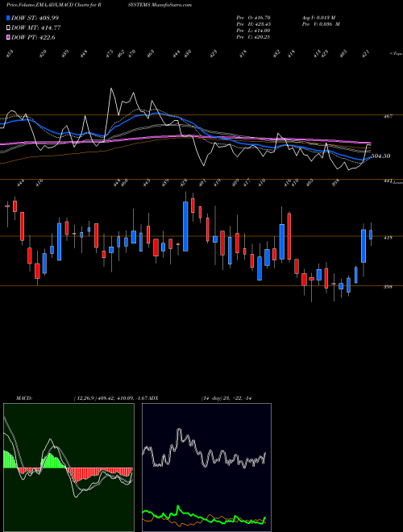Click the white DOW MT legend swatch
Screen dimensions: 403x532
coord(9,28)
